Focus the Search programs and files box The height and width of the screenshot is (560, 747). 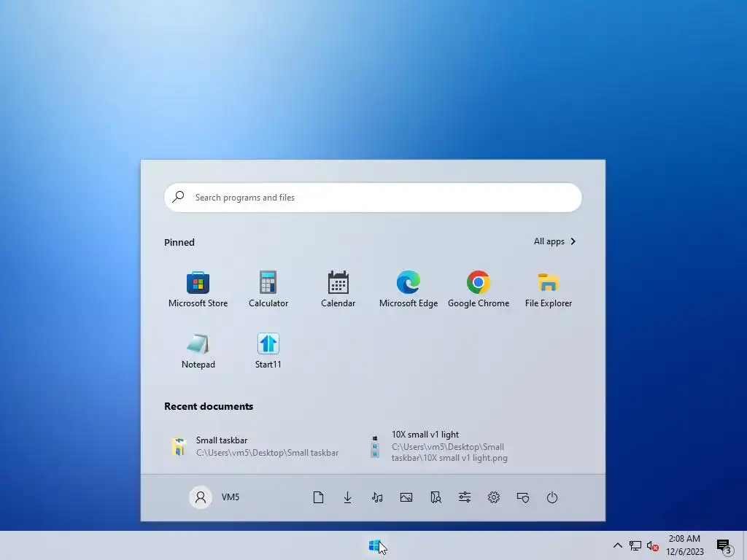[373, 197]
